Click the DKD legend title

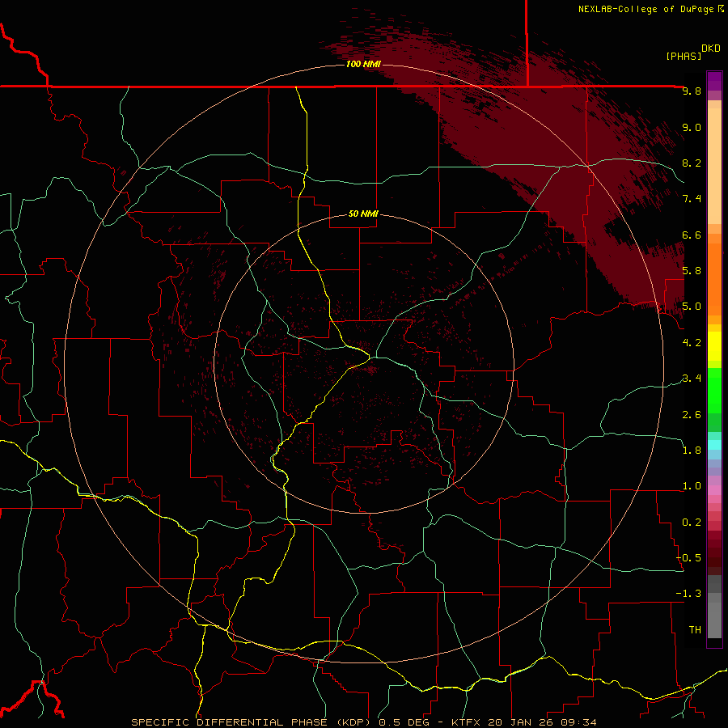click(711, 49)
